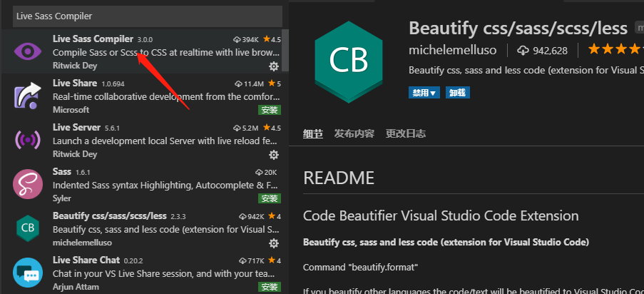Select Sass 1.6.1 extension title

61,171
